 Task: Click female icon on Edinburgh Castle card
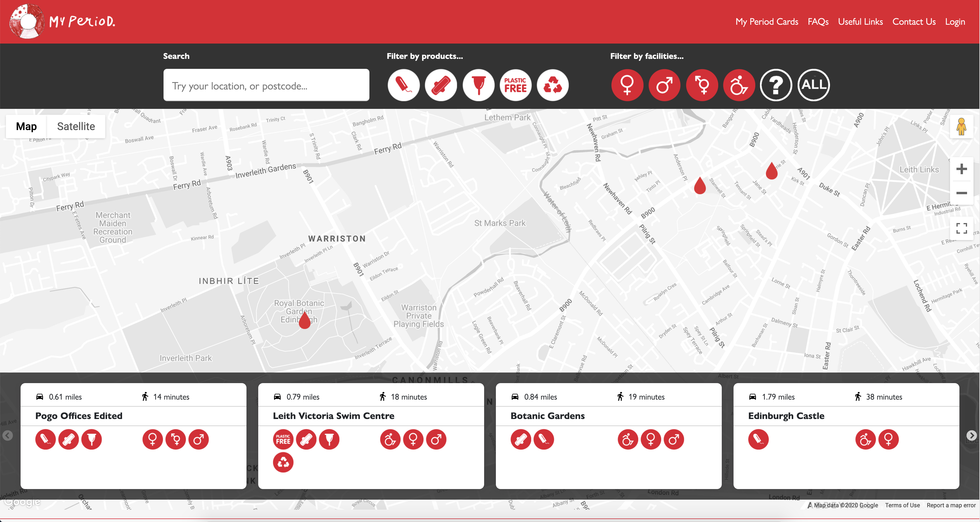[889, 439]
